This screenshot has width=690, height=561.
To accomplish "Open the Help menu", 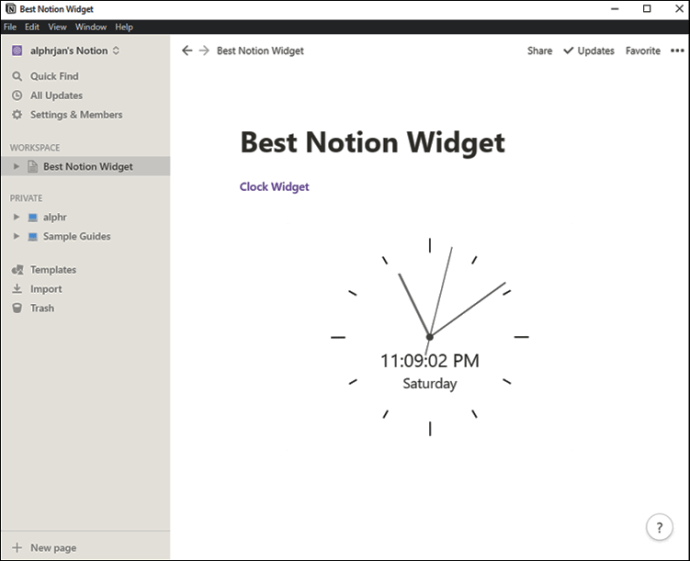I will (x=124, y=27).
